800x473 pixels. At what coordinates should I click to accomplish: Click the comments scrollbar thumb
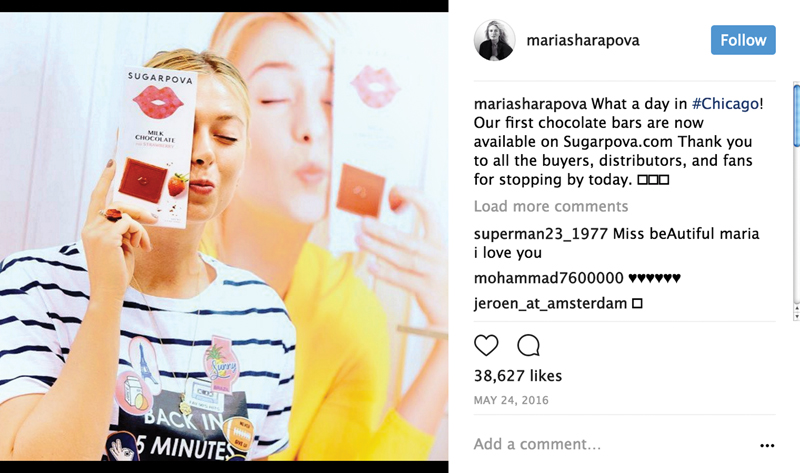(796, 116)
